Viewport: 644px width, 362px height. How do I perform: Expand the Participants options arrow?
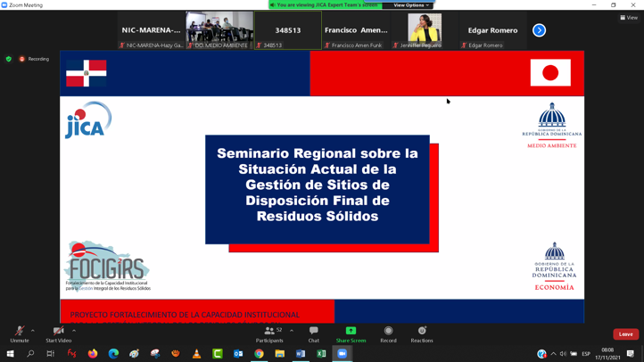292,331
